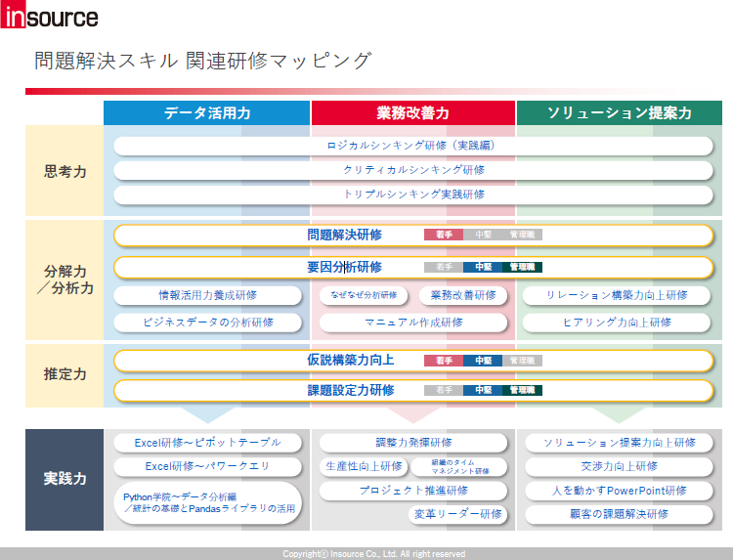
Task: Click 中堅 tag next to 仮説構築力向上
Action: click(483, 361)
